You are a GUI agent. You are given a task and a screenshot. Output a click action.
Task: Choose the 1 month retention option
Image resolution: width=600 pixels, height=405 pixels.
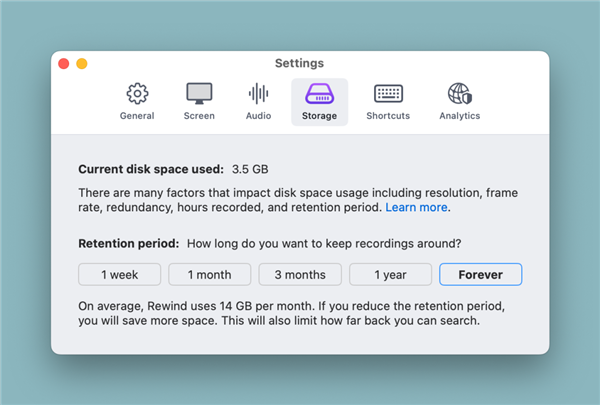tap(210, 274)
